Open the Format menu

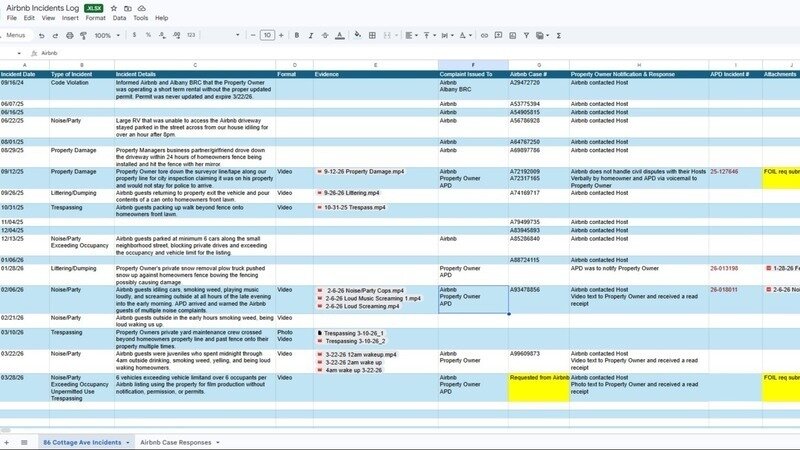point(95,18)
